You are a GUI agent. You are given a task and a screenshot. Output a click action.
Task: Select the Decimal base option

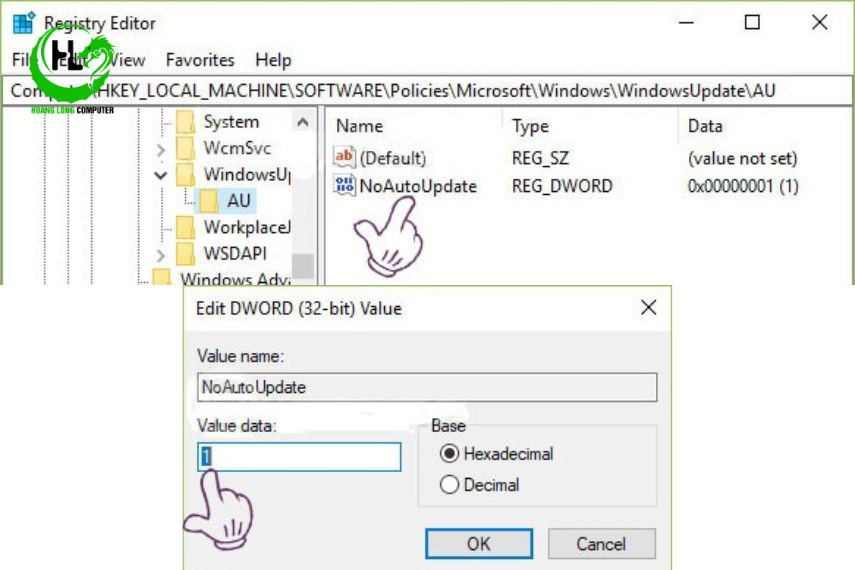(449, 484)
